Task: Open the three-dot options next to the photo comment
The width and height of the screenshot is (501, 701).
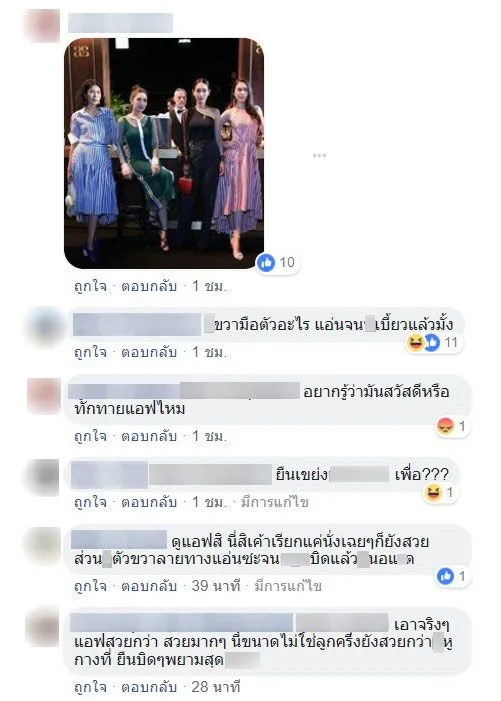Action: click(x=319, y=156)
